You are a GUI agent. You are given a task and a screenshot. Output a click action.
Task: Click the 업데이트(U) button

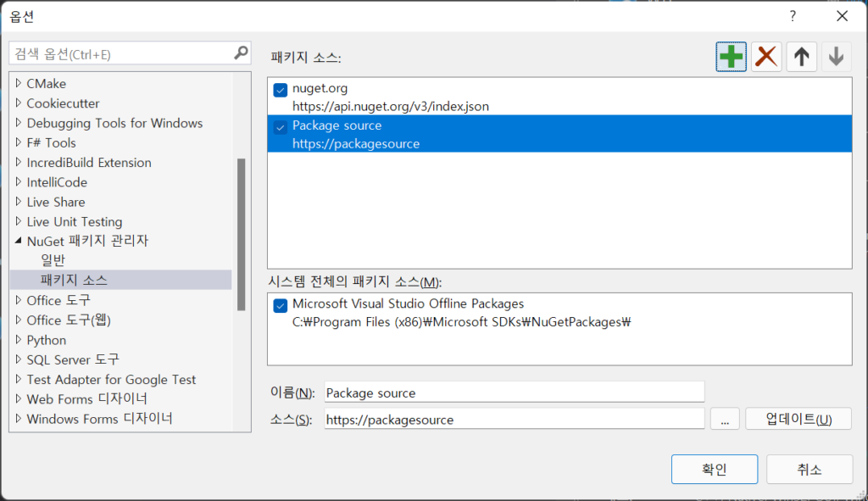click(798, 419)
